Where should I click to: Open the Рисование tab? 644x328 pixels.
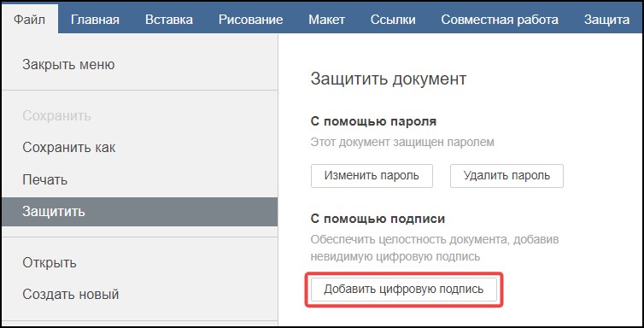[250, 20]
